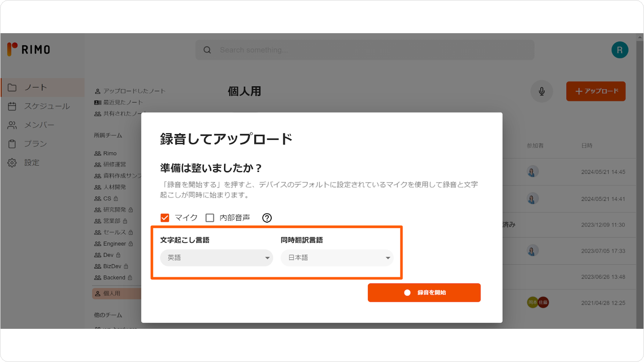Select the Engineer team

[114, 243]
